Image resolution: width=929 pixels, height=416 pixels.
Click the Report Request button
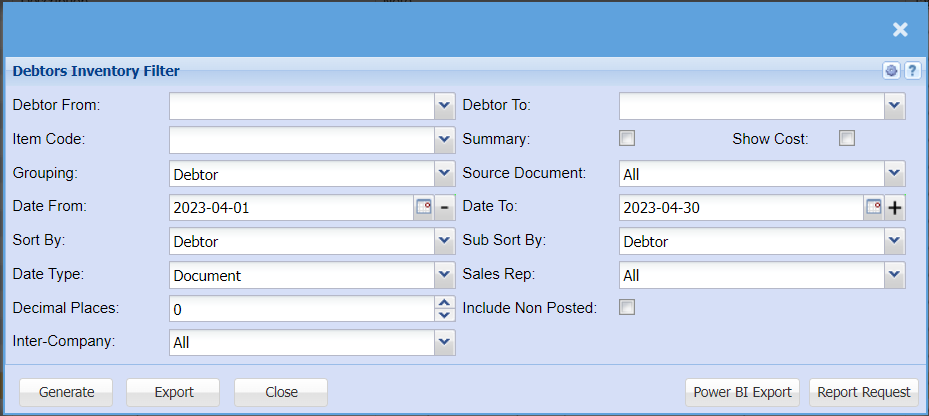point(864,392)
